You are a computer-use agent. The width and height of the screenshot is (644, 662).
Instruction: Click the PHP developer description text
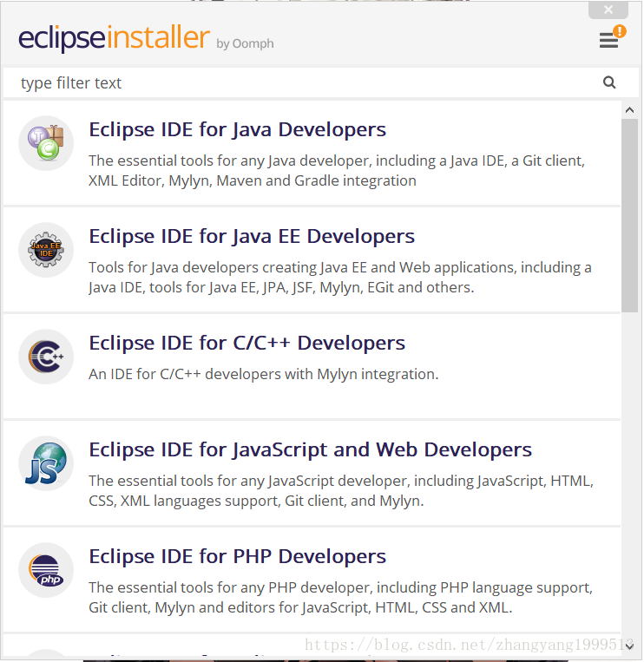coord(340,598)
